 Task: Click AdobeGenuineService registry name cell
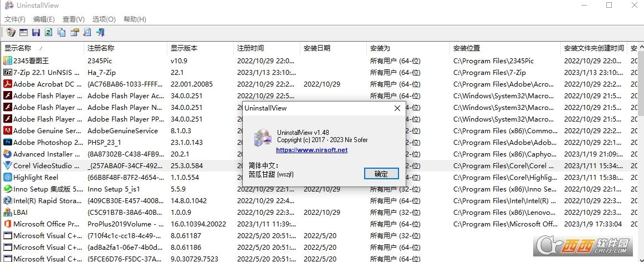[123, 131]
